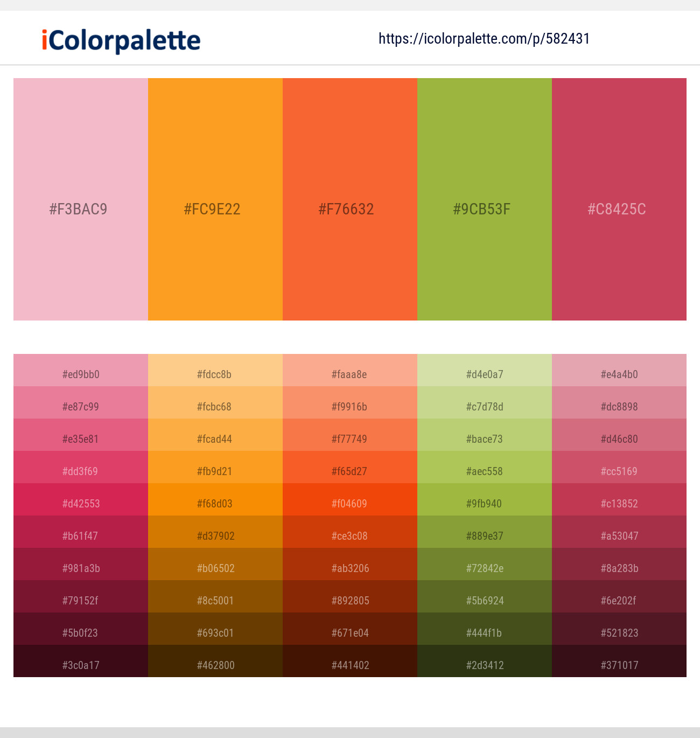Click the #f04609 vivid red-orange shade
This screenshot has height=738, width=700.
(350, 500)
